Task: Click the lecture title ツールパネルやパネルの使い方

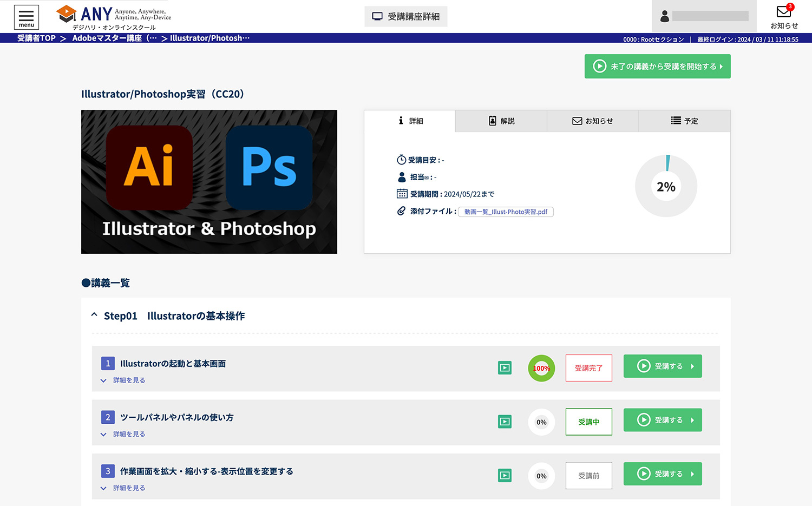Action: point(177,417)
